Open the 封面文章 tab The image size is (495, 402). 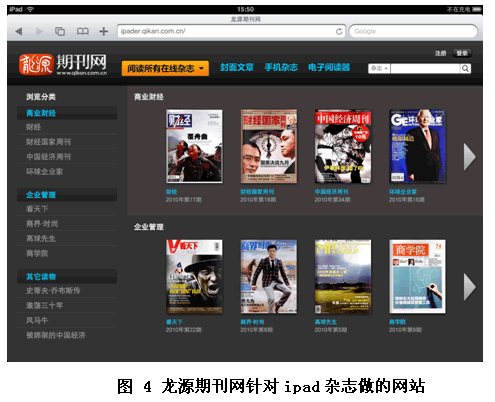coord(237,67)
